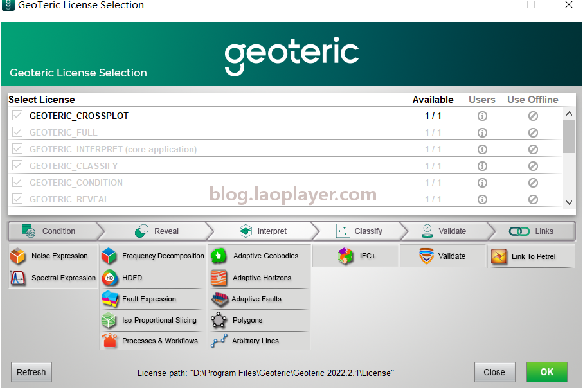The image size is (583, 392).
Task: Click the Fault Expression icon
Action: click(x=110, y=299)
